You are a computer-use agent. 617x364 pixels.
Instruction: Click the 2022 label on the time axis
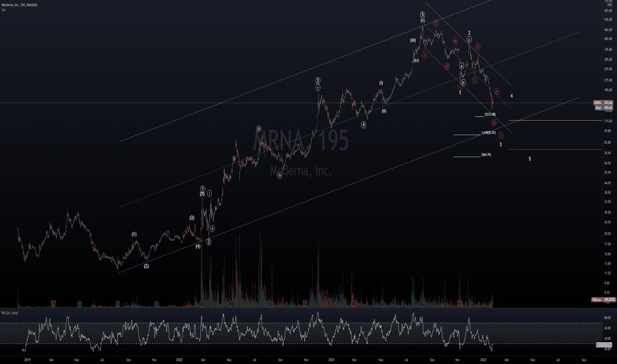484,359
